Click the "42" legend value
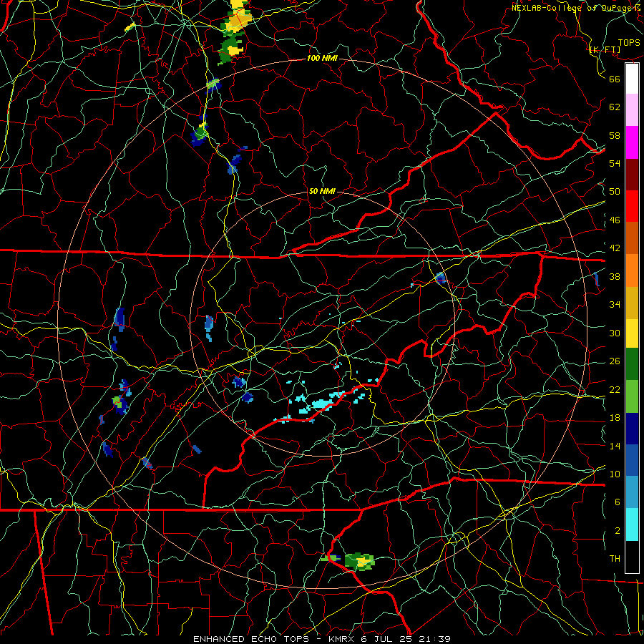 coord(615,248)
